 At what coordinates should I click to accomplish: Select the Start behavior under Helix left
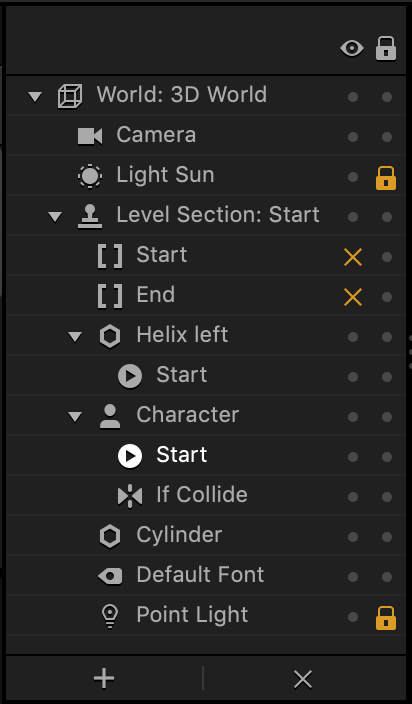[x=181, y=375]
